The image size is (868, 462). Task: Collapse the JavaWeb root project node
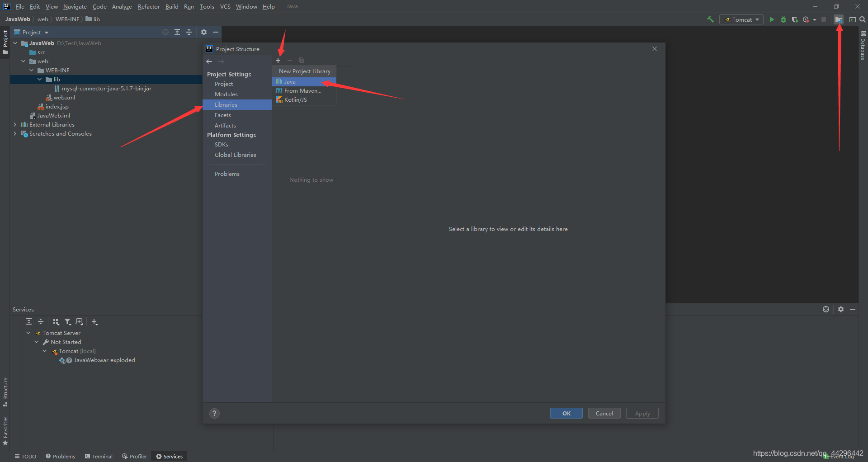click(15, 43)
